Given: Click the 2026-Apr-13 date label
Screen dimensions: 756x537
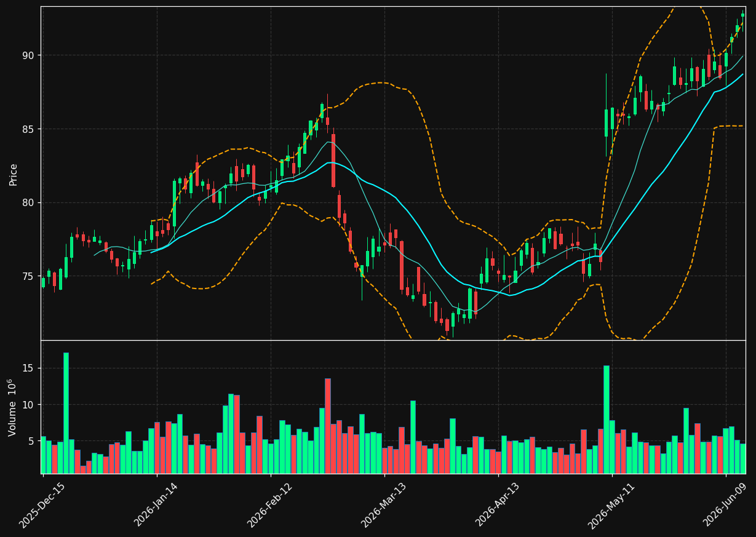Looking at the screenshot, I should tap(498, 506).
